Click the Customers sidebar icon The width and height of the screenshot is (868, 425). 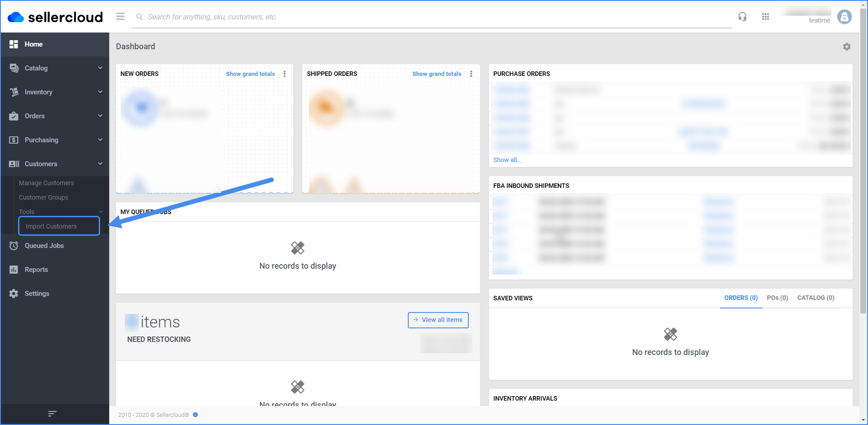(14, 164)
